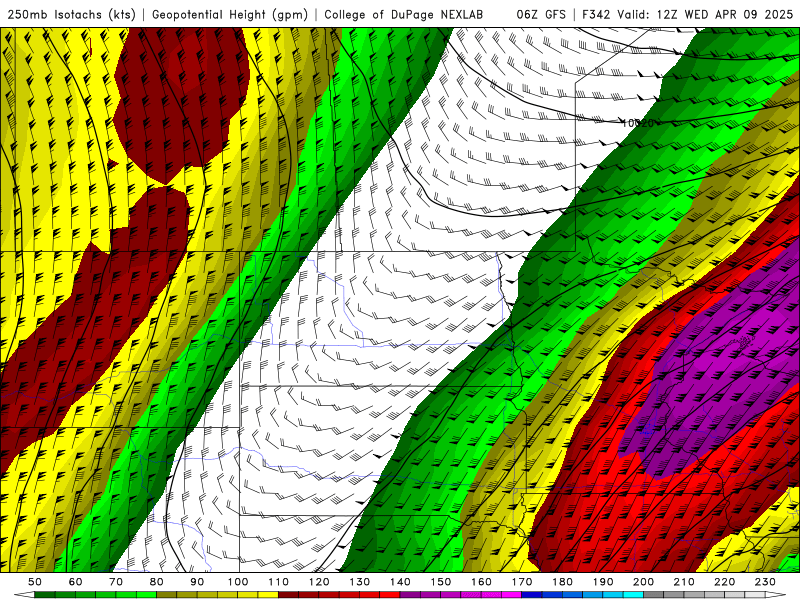Click the '06Z GFS' model run label

coord(541,14)
